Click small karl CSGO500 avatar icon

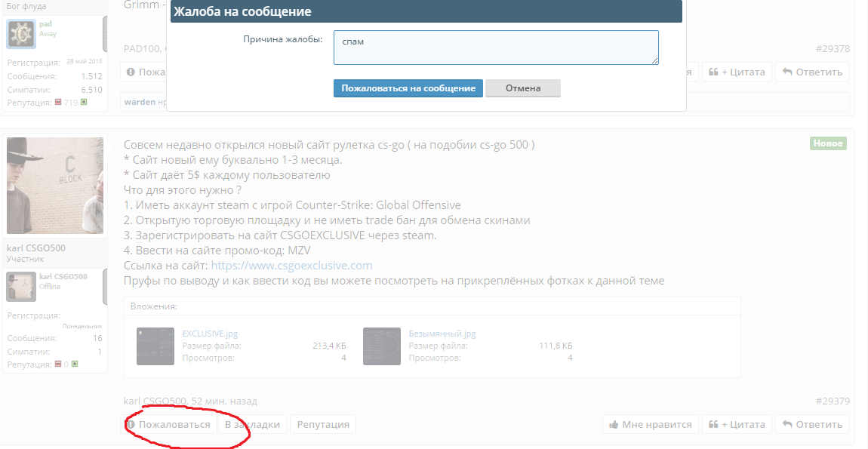coord(21,287)
